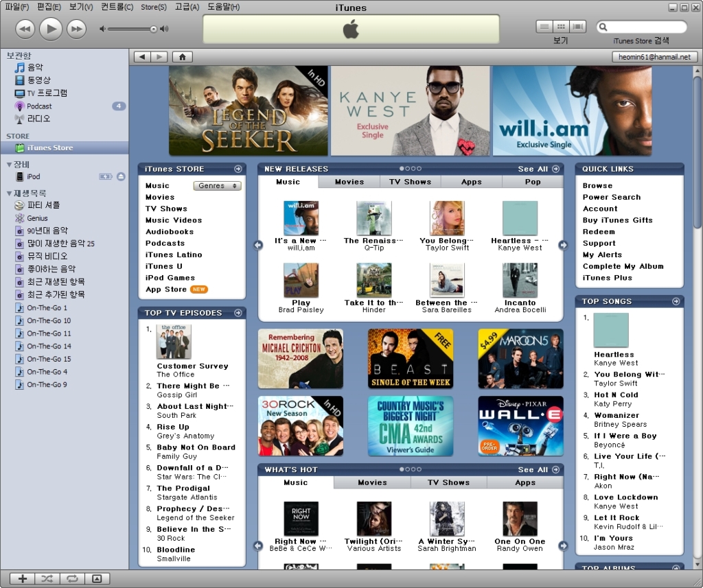This screenshot has width=703, height=588.
Task: Collapse the 장비 devices section
Action: (x=9, y=165)
